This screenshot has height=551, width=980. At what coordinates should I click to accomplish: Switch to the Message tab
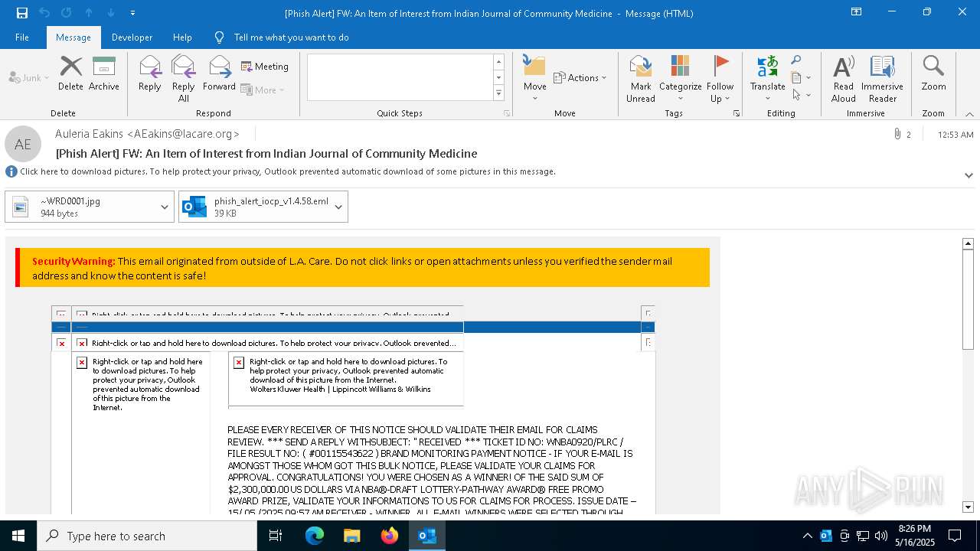click(73, 37)
